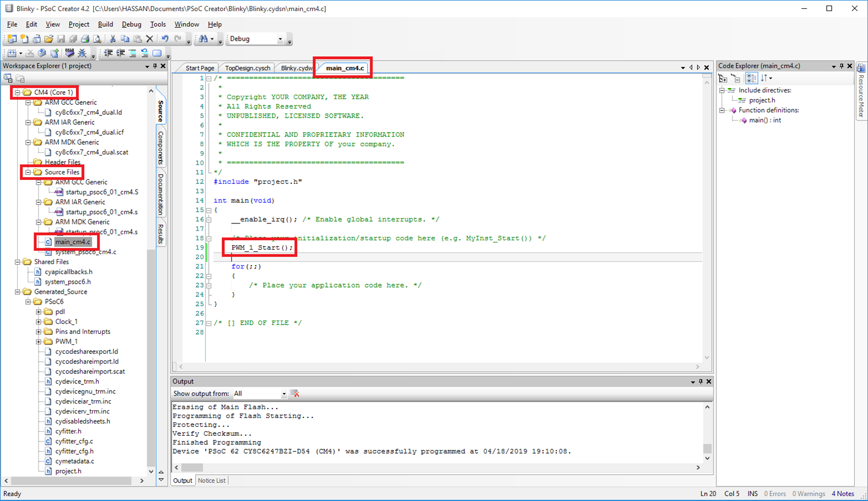Open the Find binoculars tool
868x501 pixels.
tap(203, 39)
